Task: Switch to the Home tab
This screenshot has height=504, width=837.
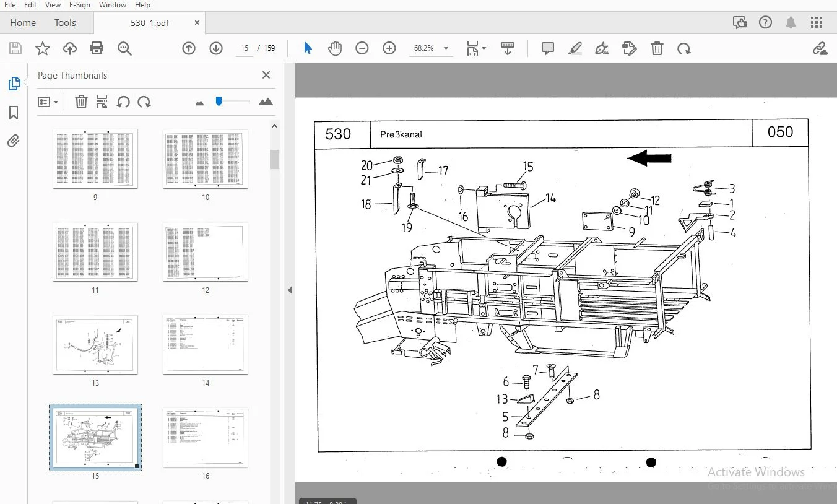Action: [x=23, y=23]
